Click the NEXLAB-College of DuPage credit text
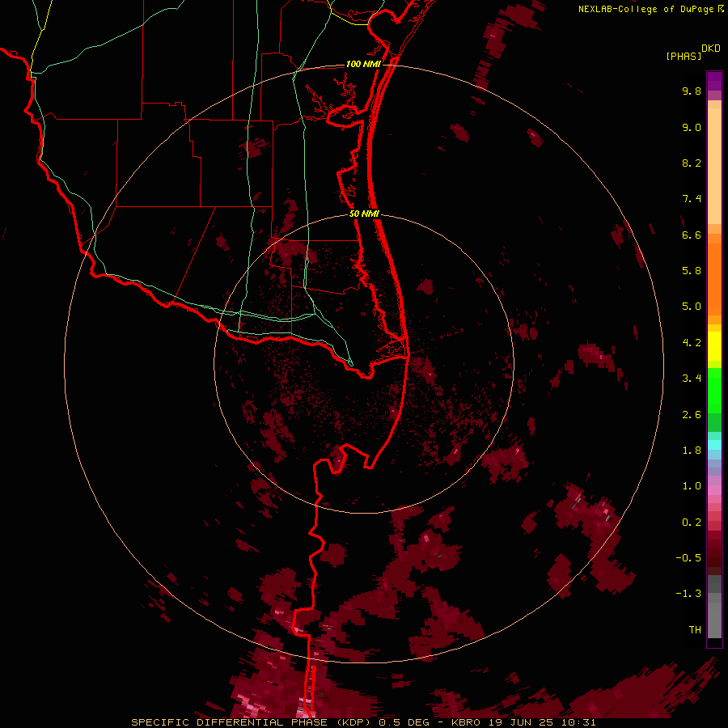Viewport: 728px width, 728px height. click(x=645, y=9)
